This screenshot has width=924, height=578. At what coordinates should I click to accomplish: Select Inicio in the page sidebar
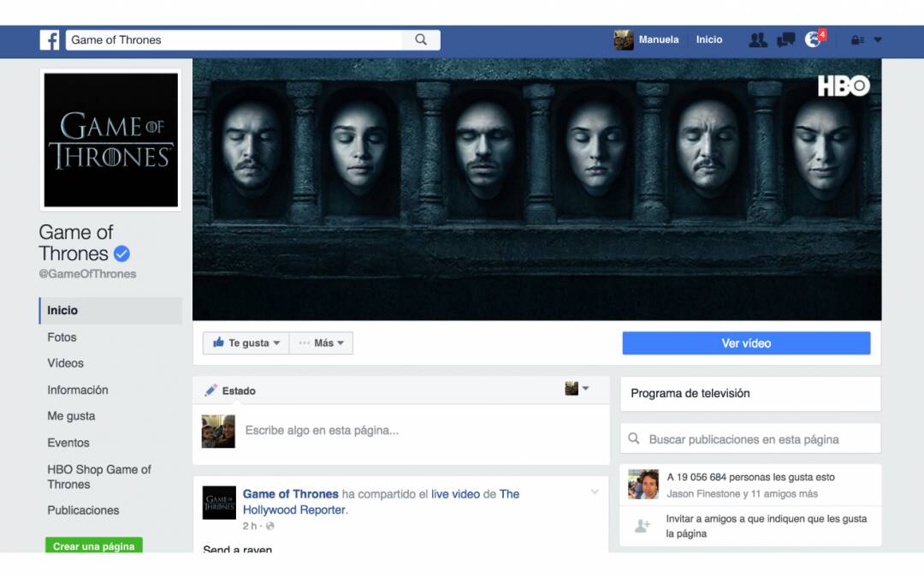(110, 310)
